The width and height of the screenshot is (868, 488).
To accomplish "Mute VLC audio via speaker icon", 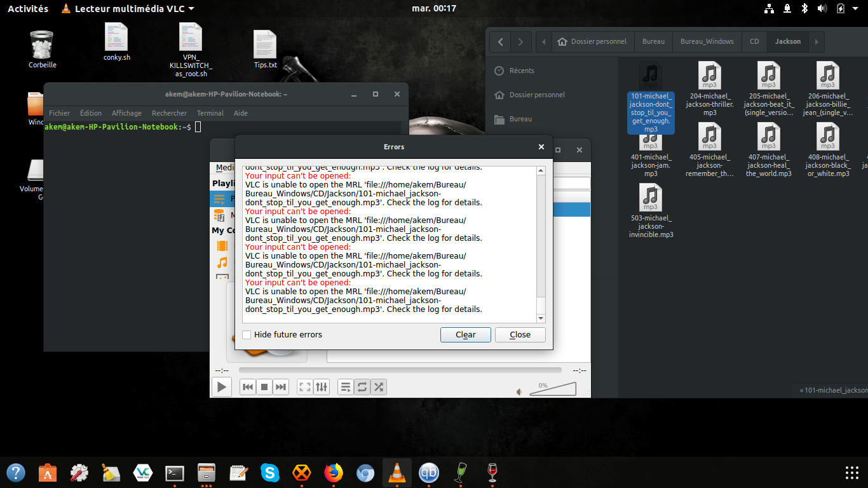I will coord(520,391).
